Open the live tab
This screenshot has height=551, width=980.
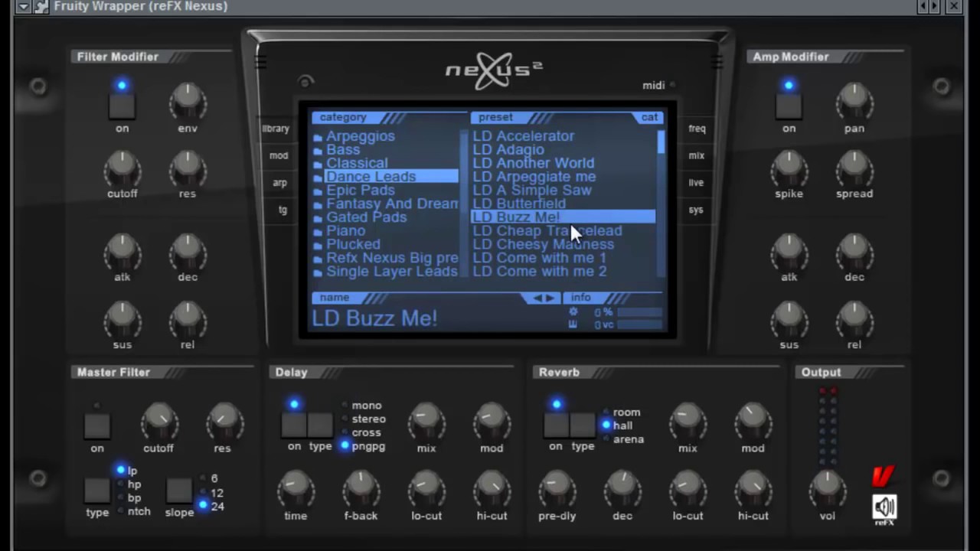click(x=696, y=183)
